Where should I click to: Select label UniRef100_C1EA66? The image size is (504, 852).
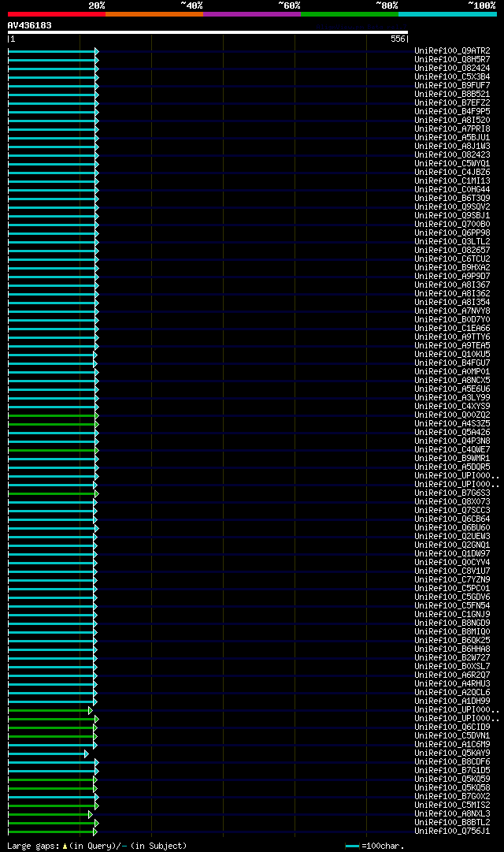(452, 329)
